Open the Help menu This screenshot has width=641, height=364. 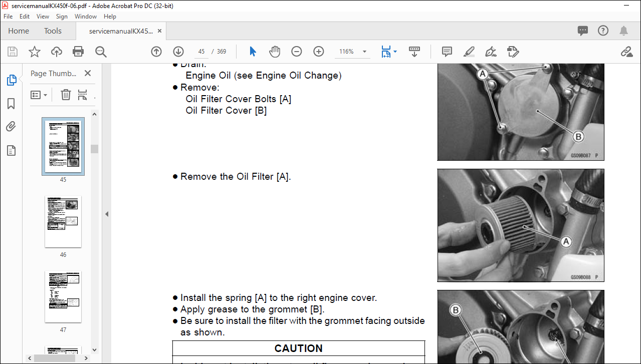coord(110,17)
